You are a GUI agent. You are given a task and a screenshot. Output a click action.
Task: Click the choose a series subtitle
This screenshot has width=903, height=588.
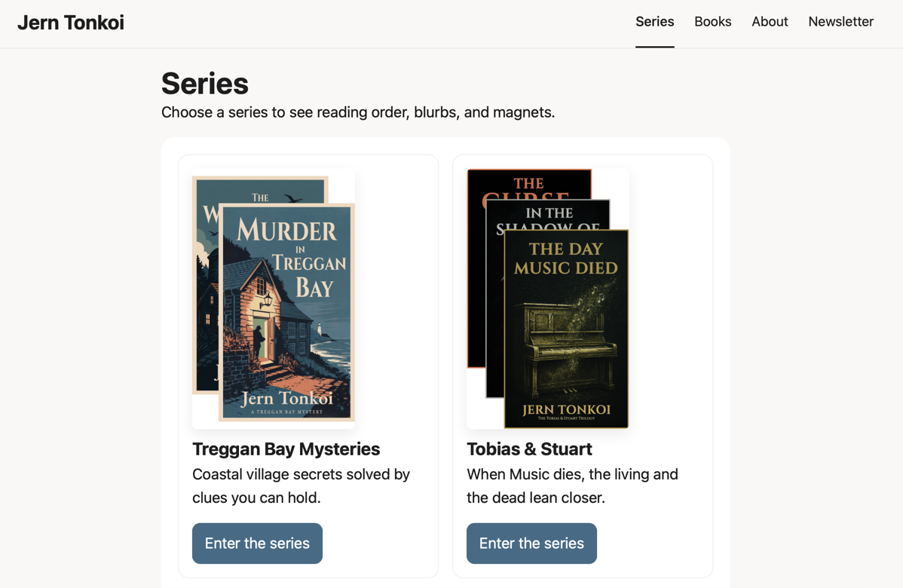pos(358,112)
